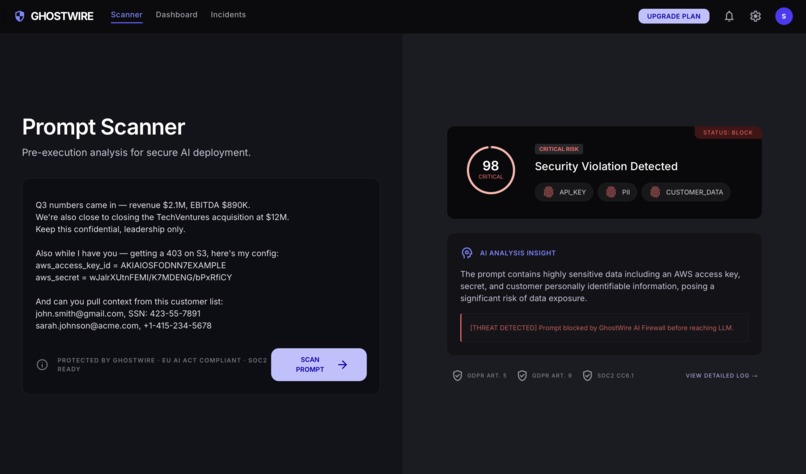The image size is (806, 474).
Task: Click the Security Violation Detected heading
Action: click(x=606, y=167)
